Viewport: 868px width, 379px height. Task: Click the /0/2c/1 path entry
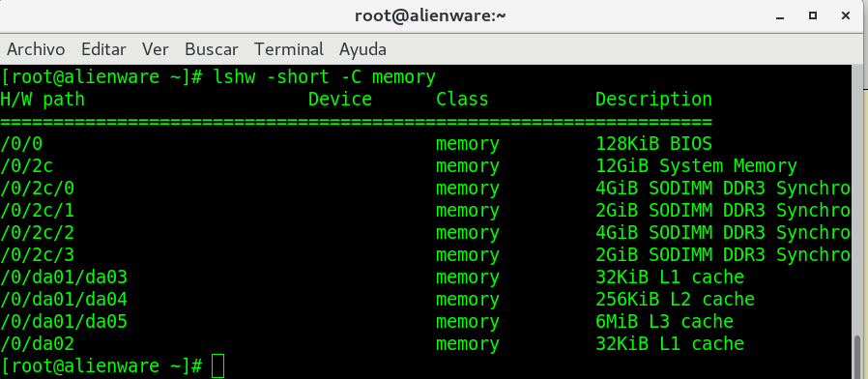click(x=37, y=211)
